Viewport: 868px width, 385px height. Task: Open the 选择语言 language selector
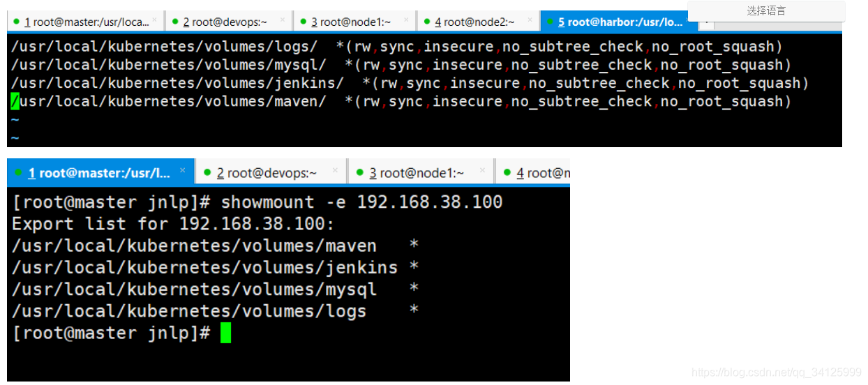(766, 10)
